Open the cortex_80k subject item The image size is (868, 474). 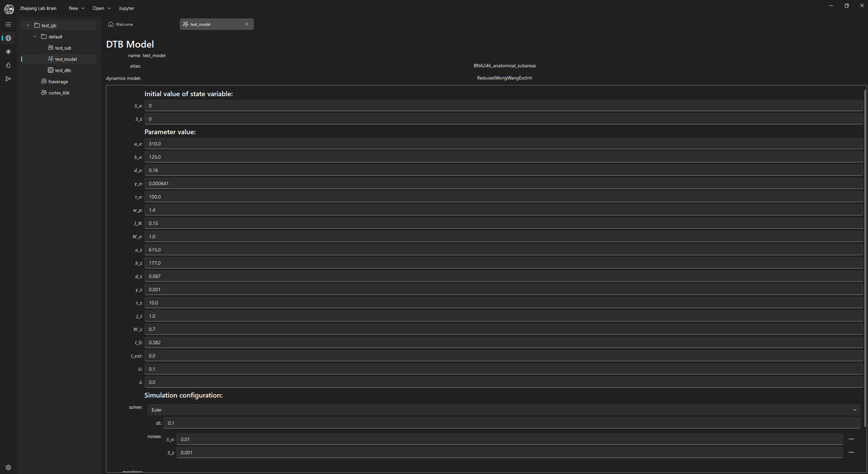(59, 93)
